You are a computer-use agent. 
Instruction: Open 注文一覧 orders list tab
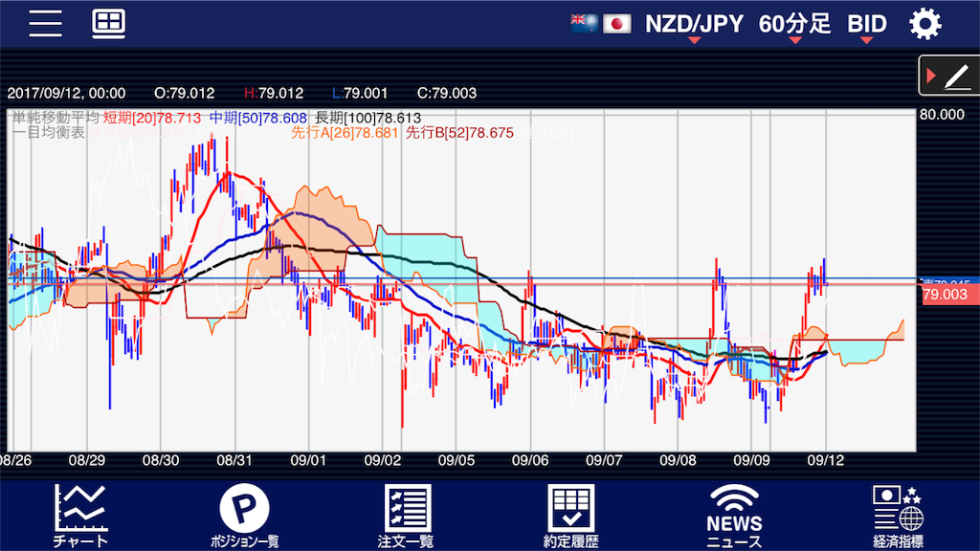click(407, 516)
